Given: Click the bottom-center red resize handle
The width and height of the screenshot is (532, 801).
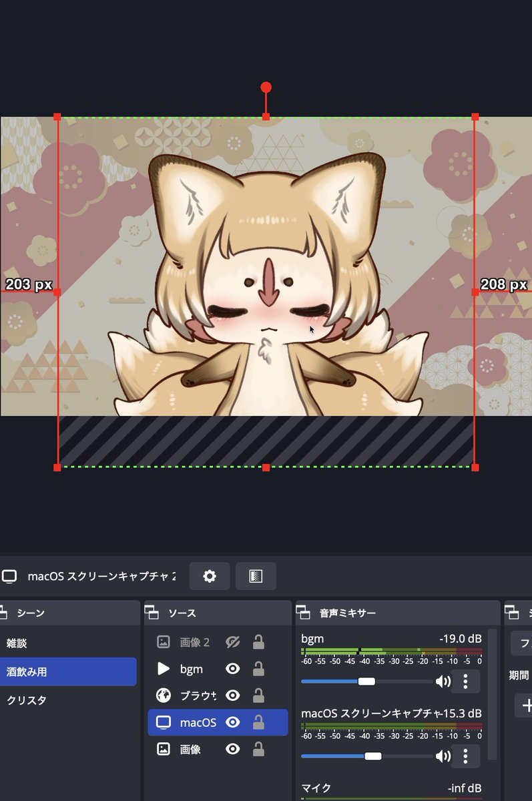Looking at the screenshot, I should pyautogui.click(x=266, y=467).
